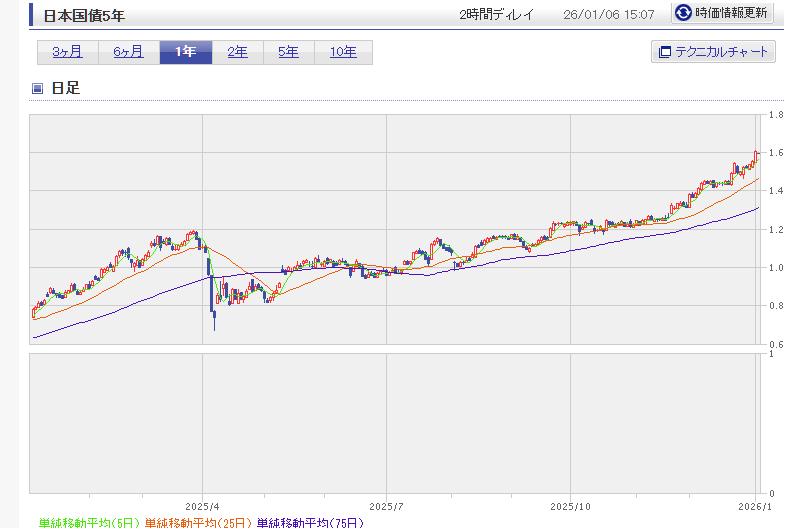Viewport: 788px width, 528px height.
Task: Select the 2025/10 date axis marker
Action: [569, 505]
